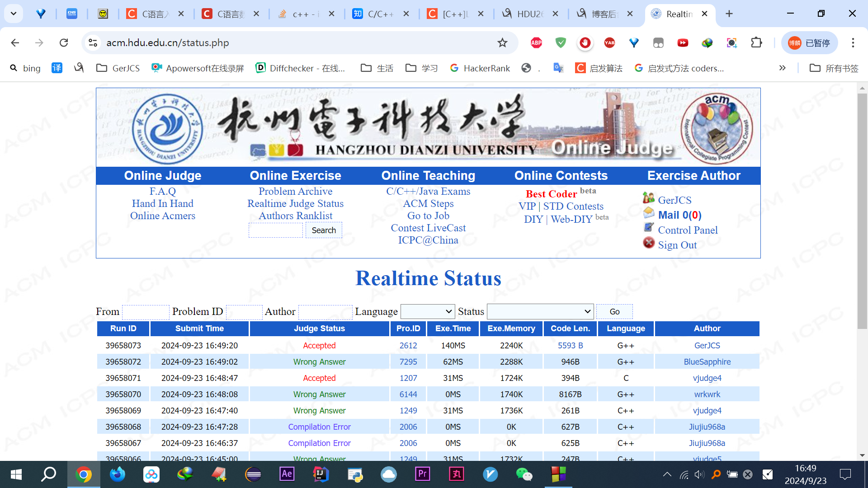Click the Sign Out red X icon
The height and width of the screenshot is (488, 868).
point(649,243)
